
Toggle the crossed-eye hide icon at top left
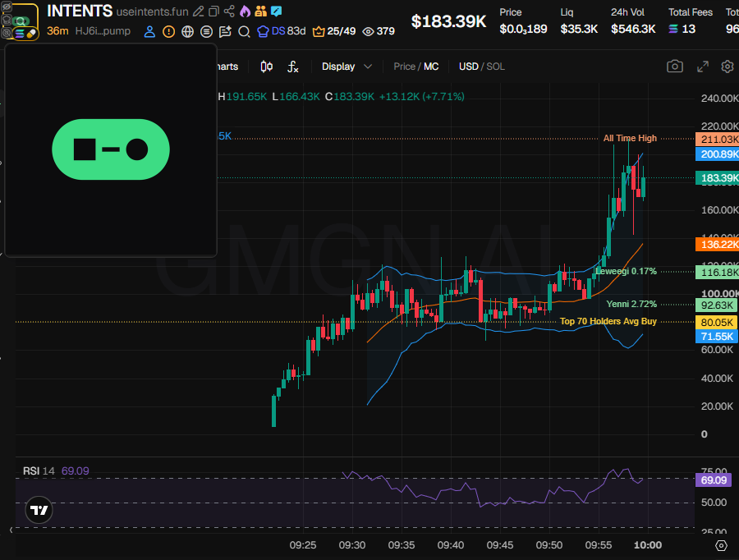click(6, 7)
